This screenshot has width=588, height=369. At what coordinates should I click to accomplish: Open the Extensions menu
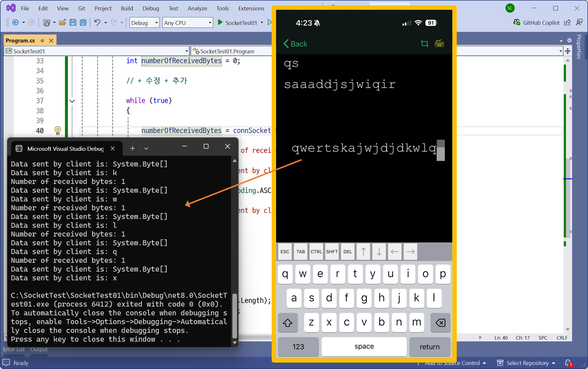pos(251,8)
